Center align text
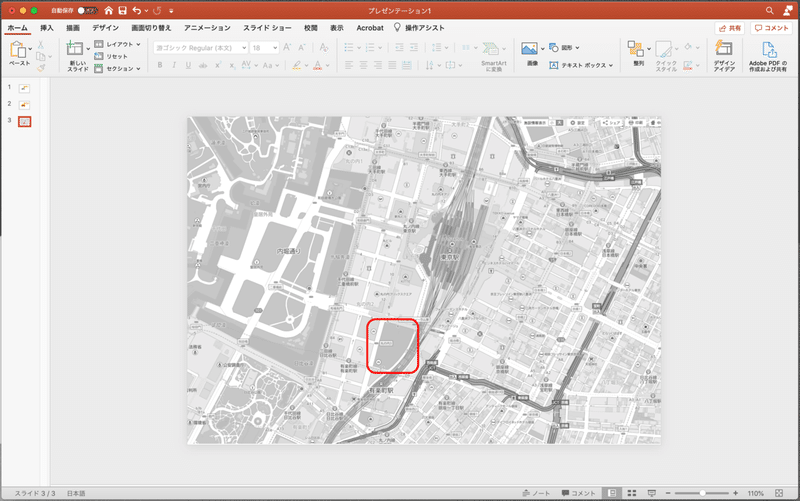 tap(363, 65)
